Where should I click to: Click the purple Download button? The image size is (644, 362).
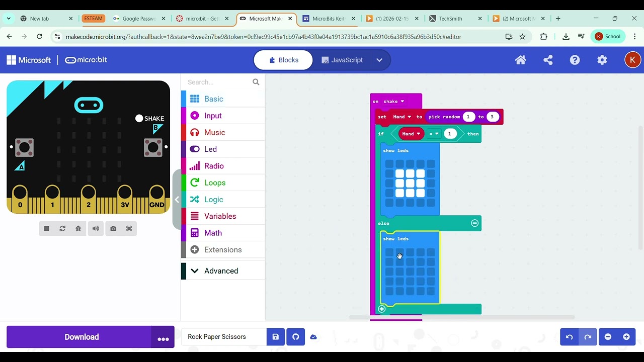coord(79,337)
